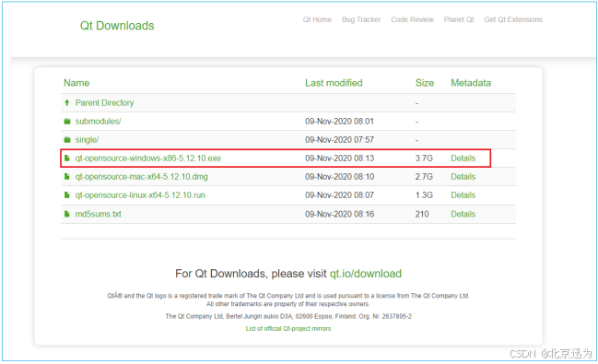The image size is (598, 364).
Task: Click the date 09-Nov-2020 08:01
Action: pos(339,122)
